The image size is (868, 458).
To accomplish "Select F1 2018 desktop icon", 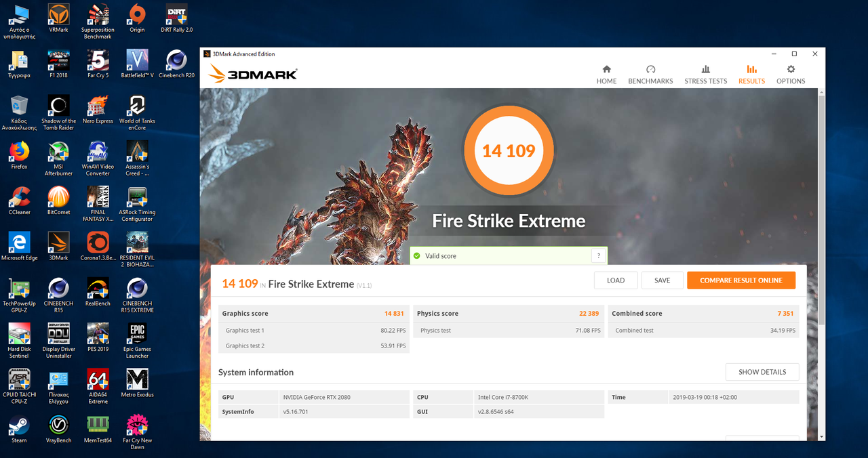I will (x=58, y=64).
